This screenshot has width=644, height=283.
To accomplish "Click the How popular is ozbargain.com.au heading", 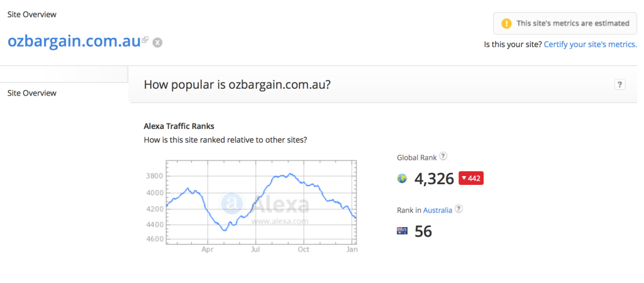I will click(x=237, y=85).
